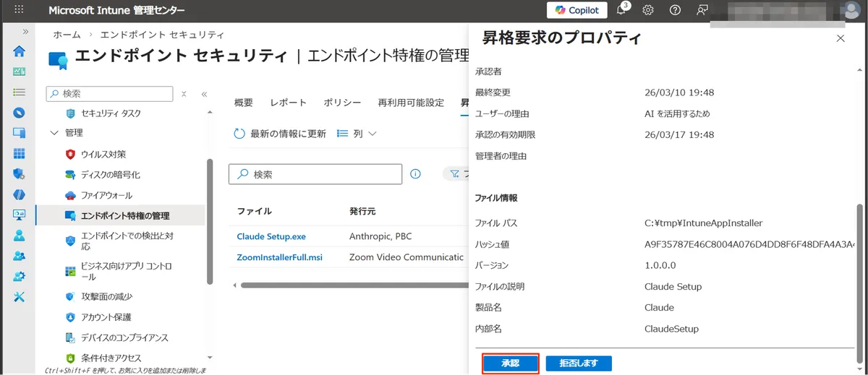The image size is (868, 375).
Task: Click the help question mark icon
Action: click(675, 10)
